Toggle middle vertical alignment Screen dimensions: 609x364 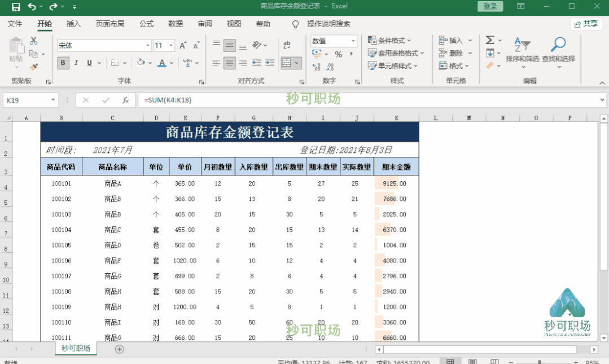click(x=230, y=46)
